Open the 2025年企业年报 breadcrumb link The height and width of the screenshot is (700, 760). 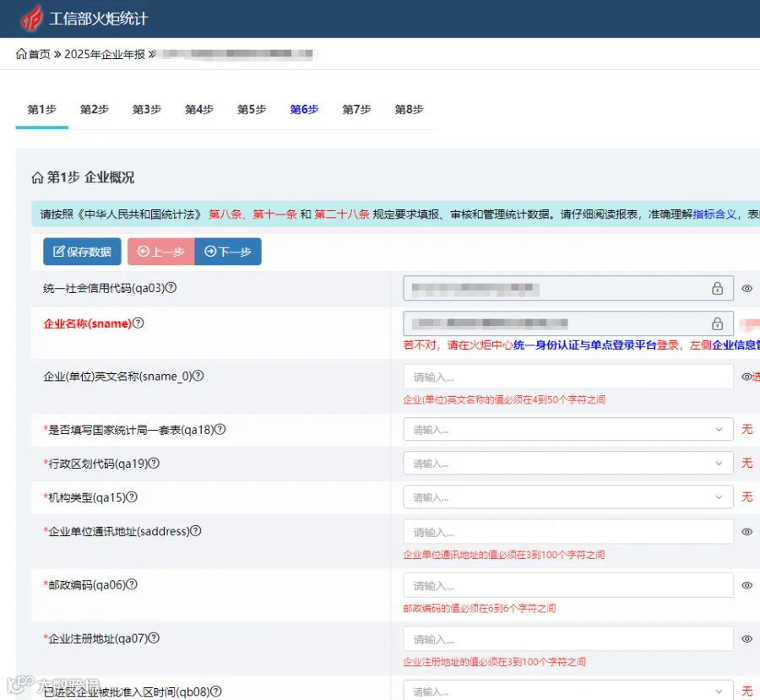(105, 54)
